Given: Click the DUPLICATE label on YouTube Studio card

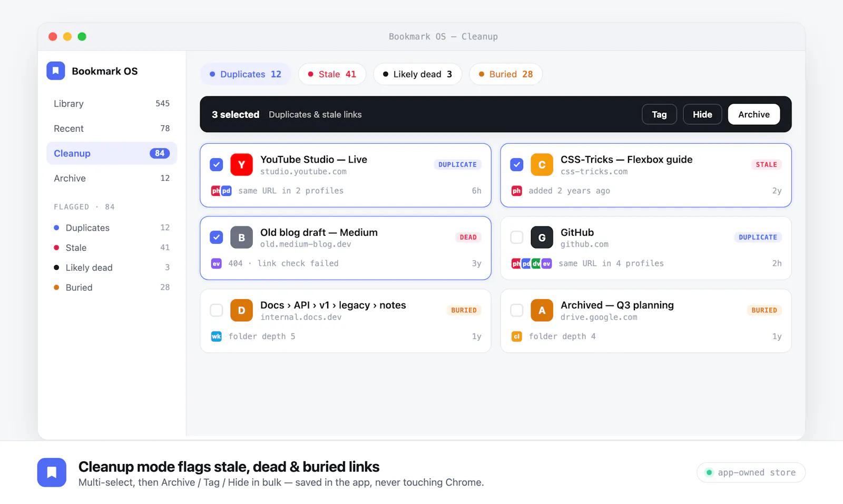Looking at the screenshot, I should (457, 165).
